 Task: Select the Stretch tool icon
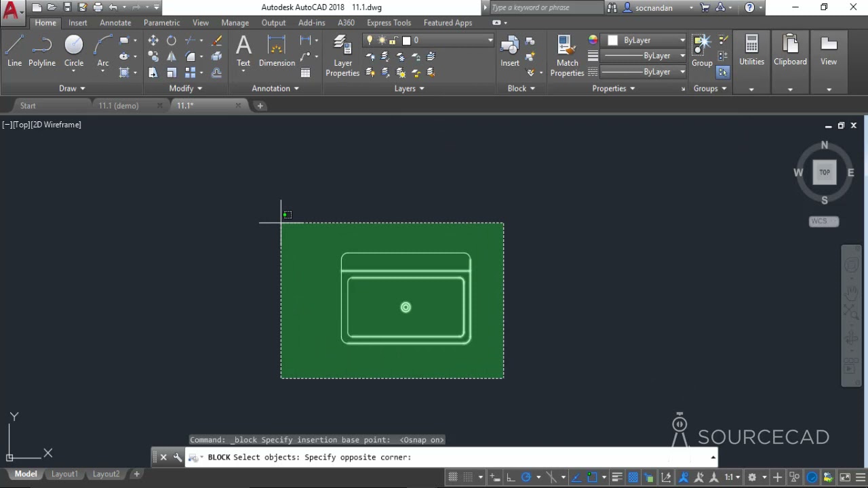(153, 73)
